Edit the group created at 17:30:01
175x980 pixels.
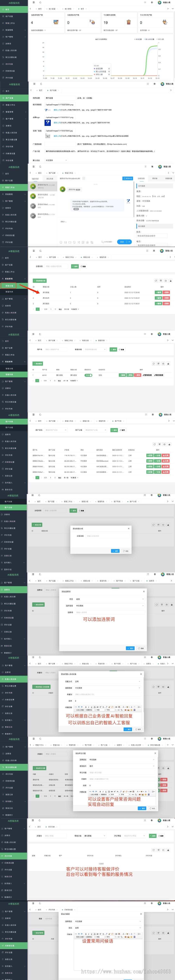point(158,304)
